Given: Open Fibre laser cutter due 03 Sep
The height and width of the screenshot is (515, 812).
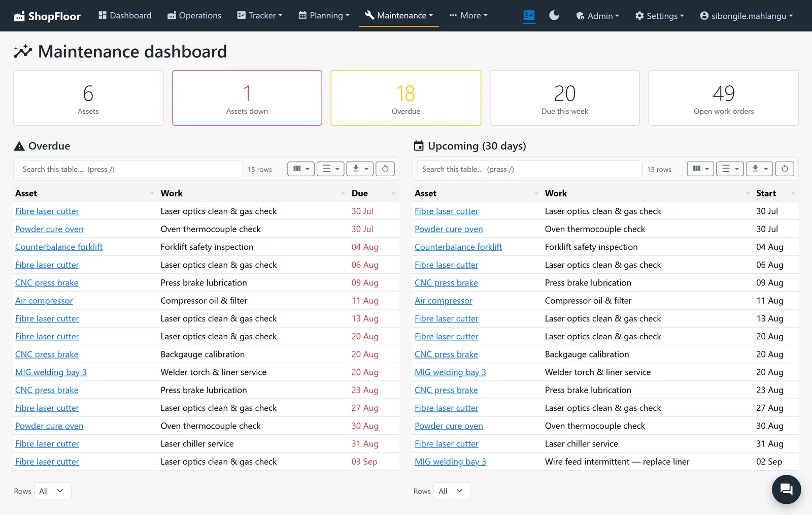Looking at the screenshot, I should 47,462.
